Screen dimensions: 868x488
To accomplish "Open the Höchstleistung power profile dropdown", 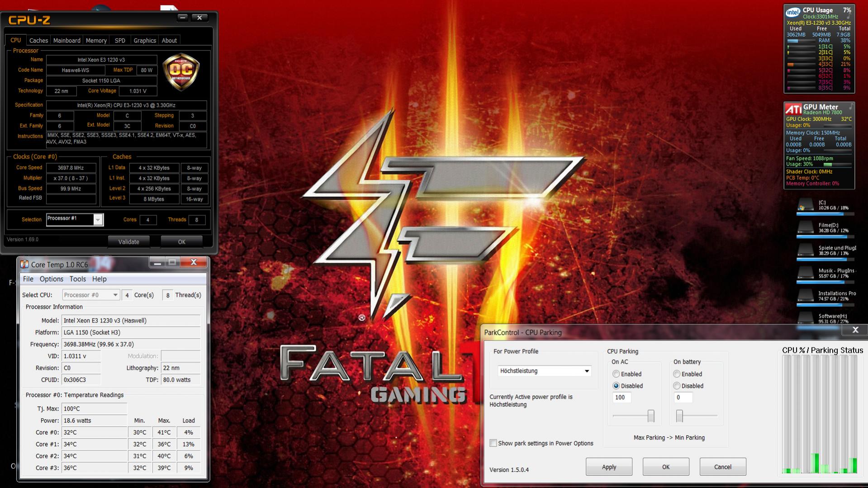I will coord(545,371).
